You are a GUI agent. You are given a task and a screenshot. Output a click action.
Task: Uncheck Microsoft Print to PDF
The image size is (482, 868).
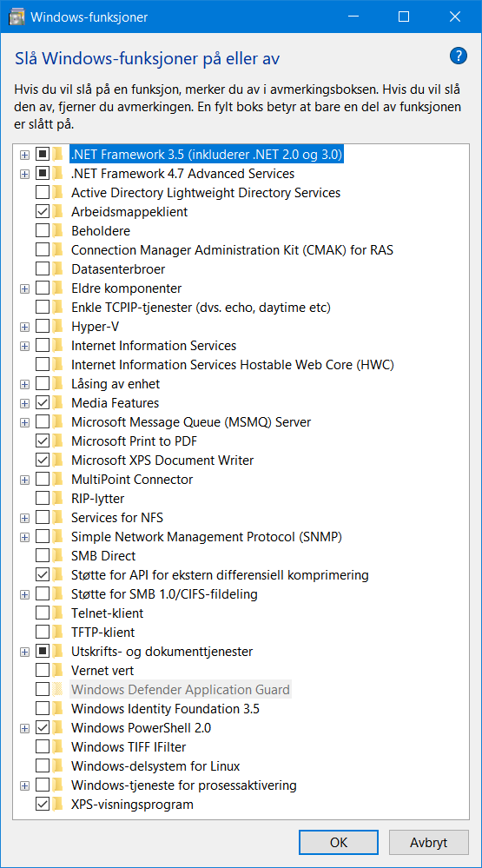[x=42, y=441]
